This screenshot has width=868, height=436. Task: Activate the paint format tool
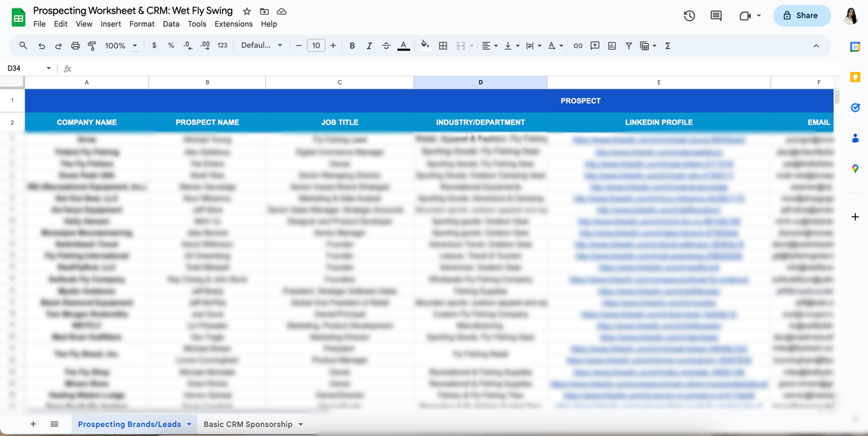tap(92, 46)
